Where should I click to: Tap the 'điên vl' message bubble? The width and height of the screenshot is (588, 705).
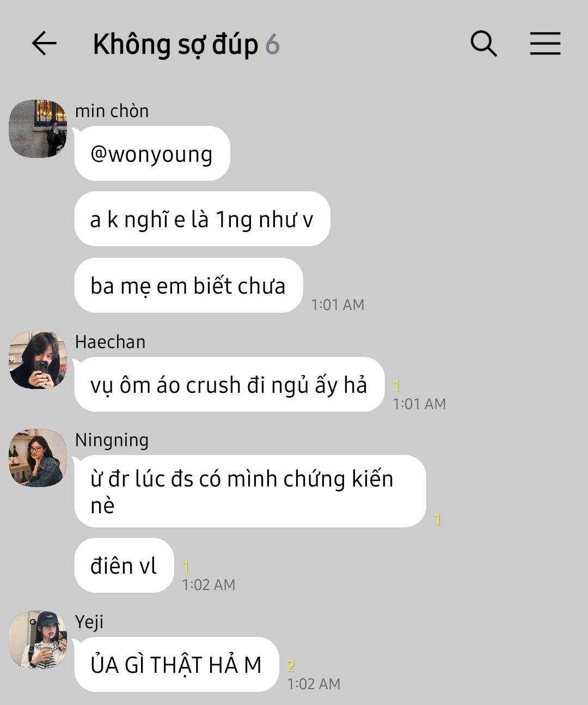[124, 566]
